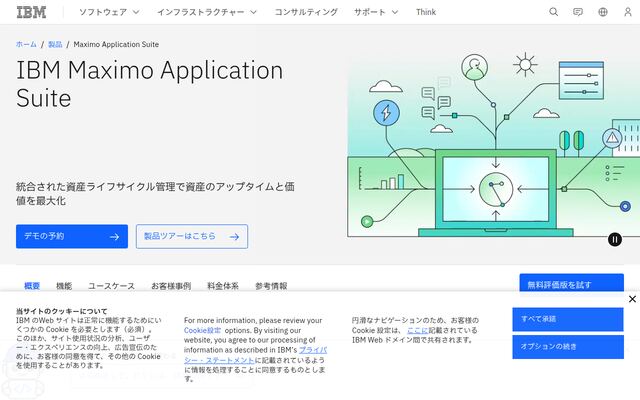Close the cookie banner with X

(x=632, y=299)
